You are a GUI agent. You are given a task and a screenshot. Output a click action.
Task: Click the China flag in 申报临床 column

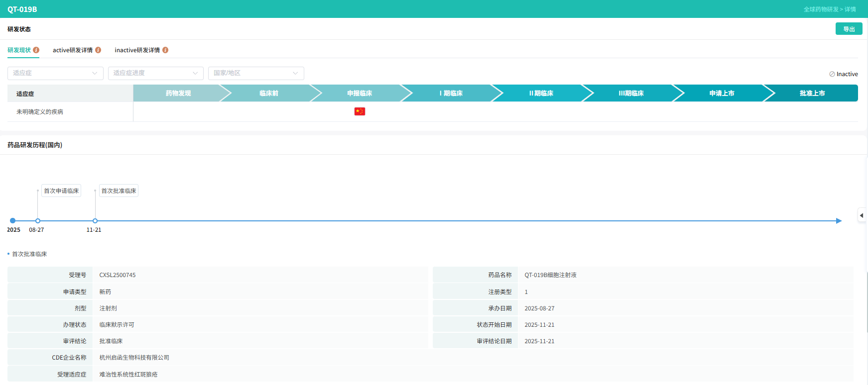[x=360, y=111]
